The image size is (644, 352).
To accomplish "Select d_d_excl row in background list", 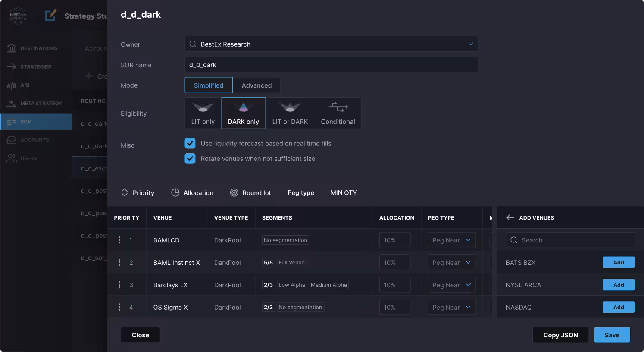I will [90, 168].
